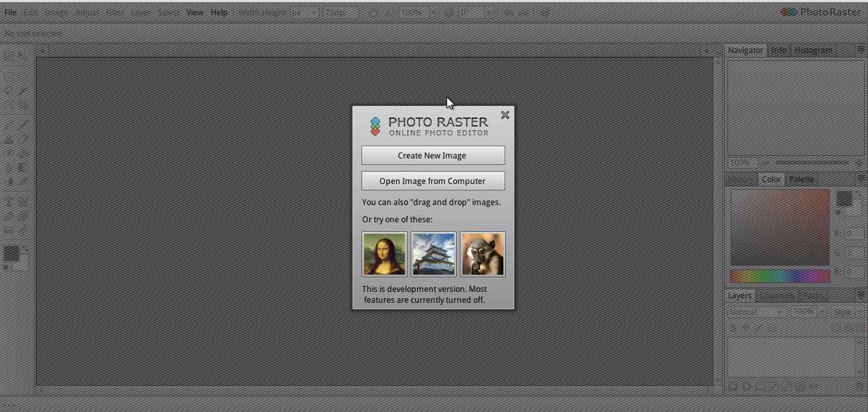Click the 72dpi resolution field
The image size is (868, 412).
(x=339, y=13)
